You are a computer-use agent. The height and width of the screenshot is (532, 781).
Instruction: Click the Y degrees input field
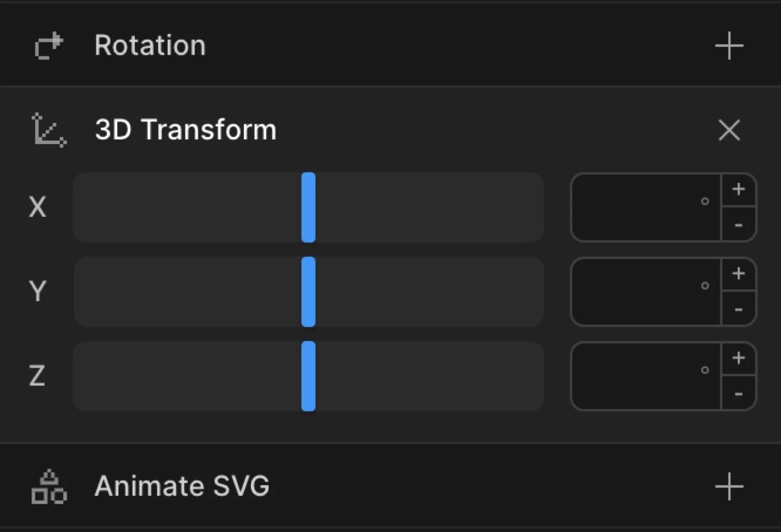click(646, 292)
